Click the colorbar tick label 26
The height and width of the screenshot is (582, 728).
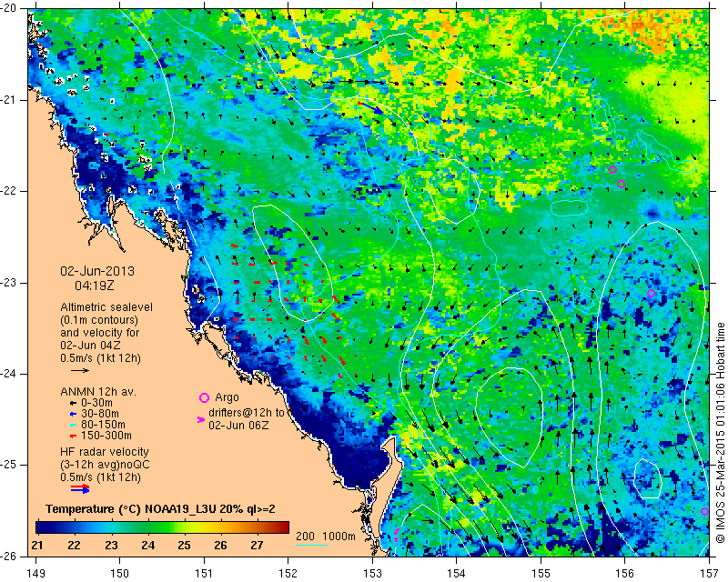(x=220, y=546)
